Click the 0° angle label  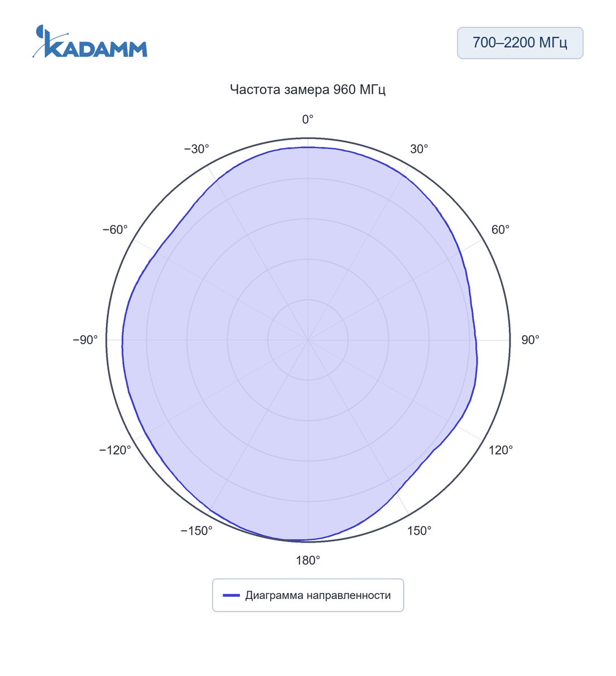(308, 119)
